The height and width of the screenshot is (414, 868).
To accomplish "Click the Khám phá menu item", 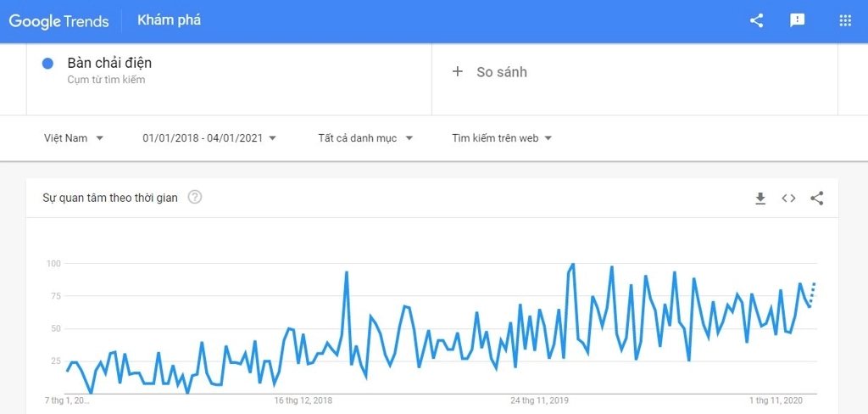I will [169, 21].
